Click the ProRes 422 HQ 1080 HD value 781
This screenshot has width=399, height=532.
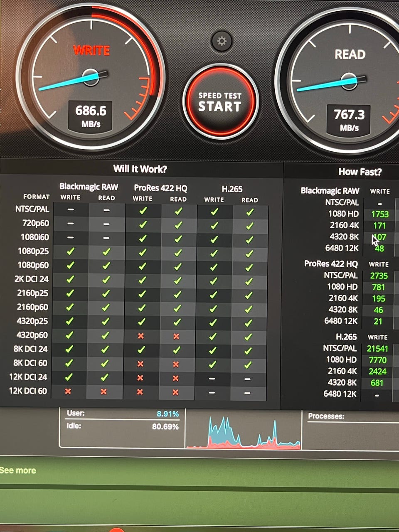378,287
